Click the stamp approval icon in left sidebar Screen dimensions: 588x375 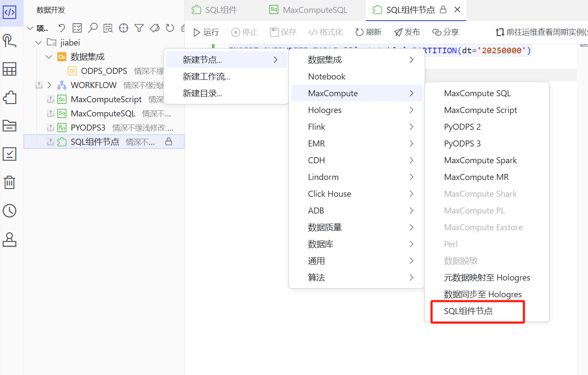coord(9,239)
